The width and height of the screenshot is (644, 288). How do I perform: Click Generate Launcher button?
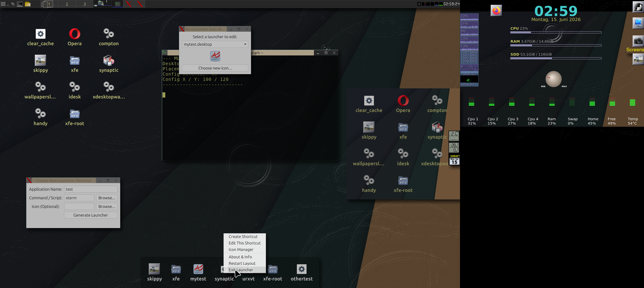click(x=91, y=215)
